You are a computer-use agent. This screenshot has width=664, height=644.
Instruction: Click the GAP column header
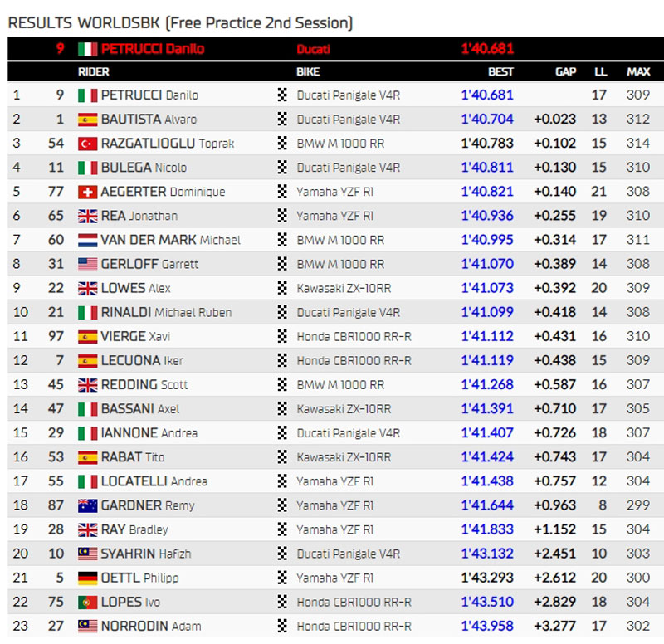point(565,72)
